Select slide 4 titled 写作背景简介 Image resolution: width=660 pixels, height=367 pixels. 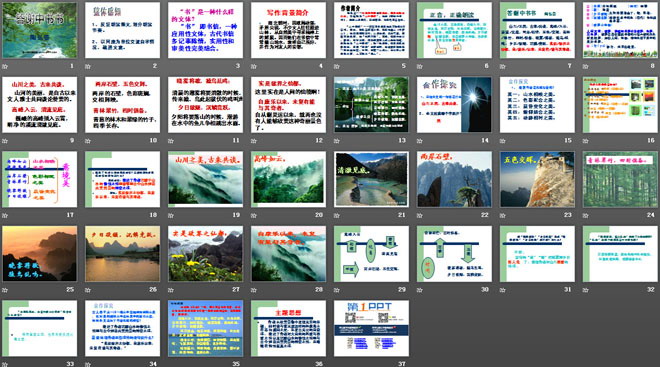point(288,30)
